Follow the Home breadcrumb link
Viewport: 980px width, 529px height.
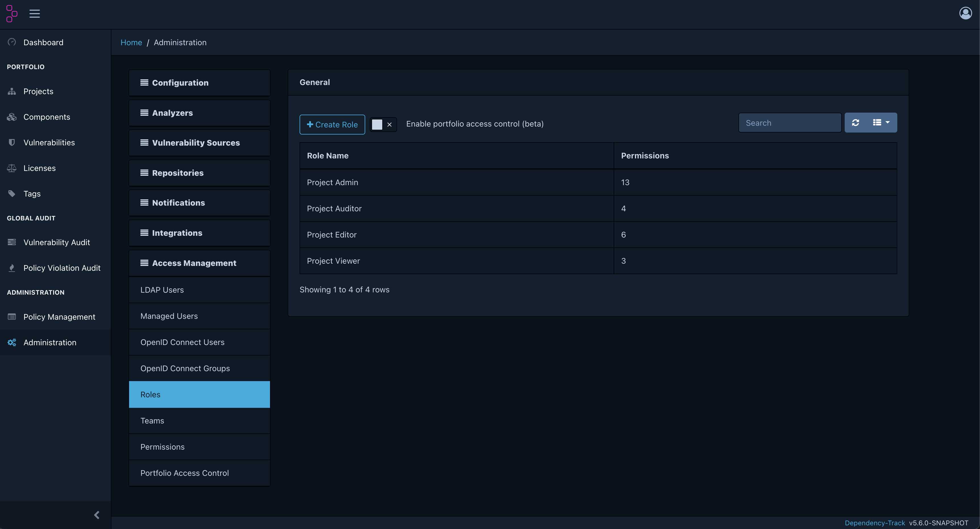point(131,42)
